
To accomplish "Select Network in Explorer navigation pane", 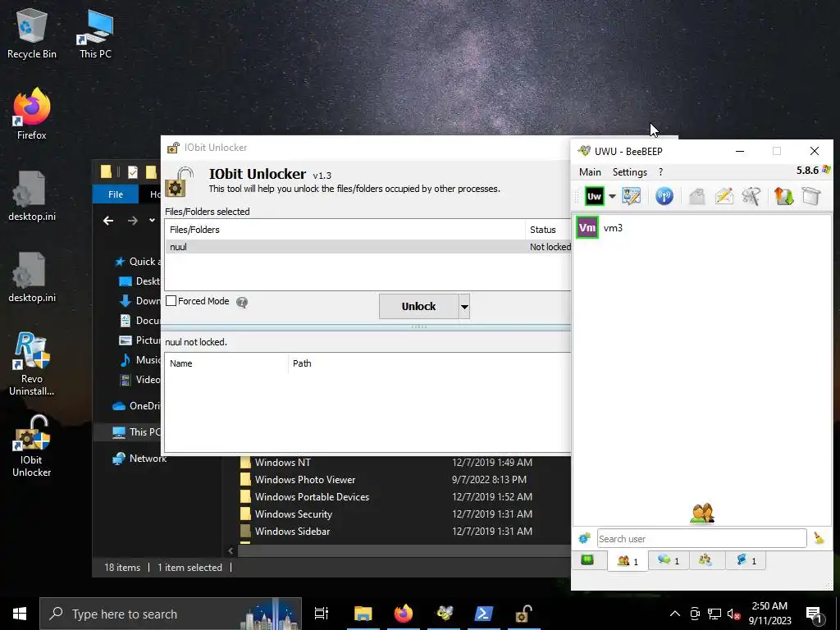I will [139, 459].
